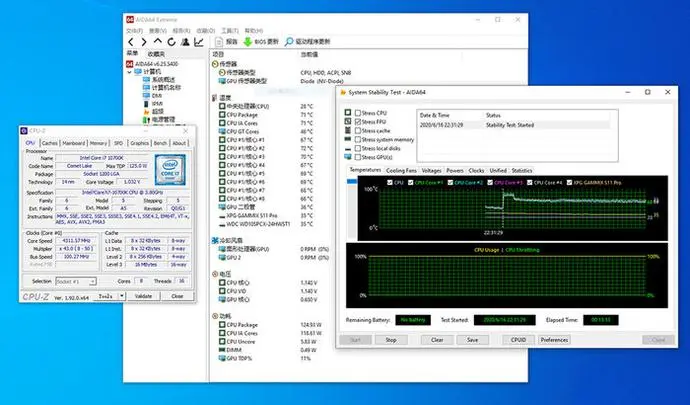The height and width of the screenshot is (405, 690).
Task: Enable Stress system memory checkbox
Action: (358, 140)
